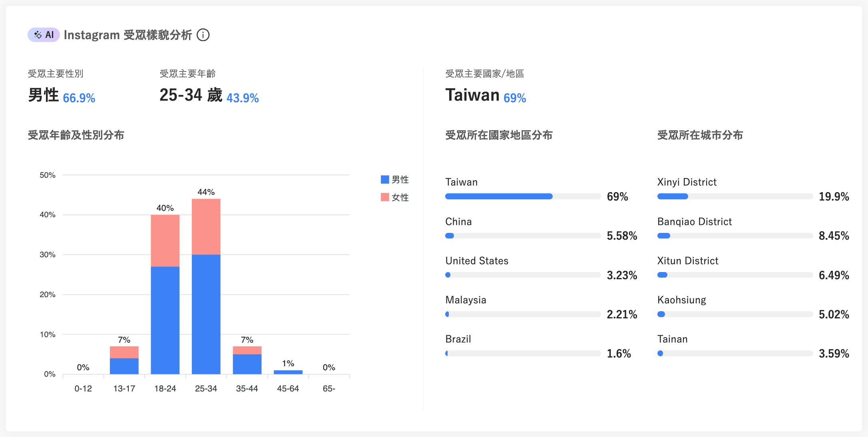Click the China 5.58% progress bar

pyautogui.click(x=523, y=236)
